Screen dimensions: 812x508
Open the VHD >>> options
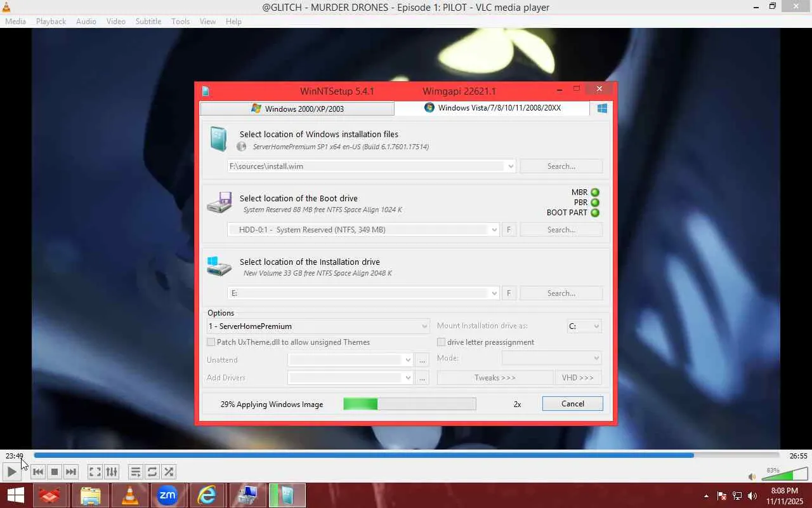[578, 378]
